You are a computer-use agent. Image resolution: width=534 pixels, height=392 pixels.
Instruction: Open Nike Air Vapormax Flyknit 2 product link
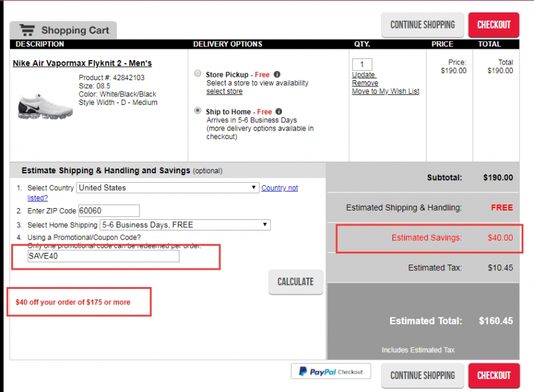82,63
